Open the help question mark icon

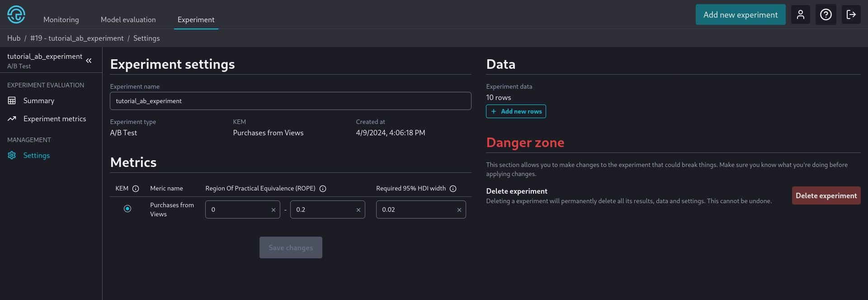pyautogui.click(x=826, y=14)
